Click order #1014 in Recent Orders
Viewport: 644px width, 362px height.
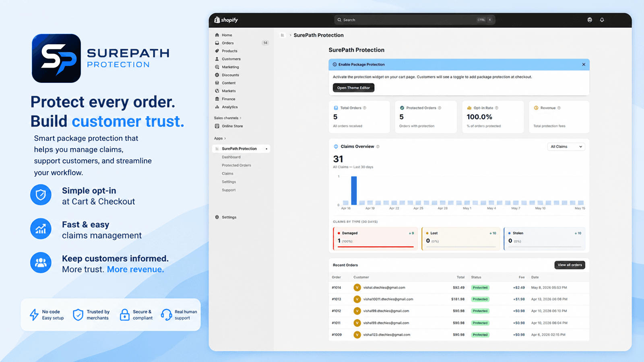[336, 288]
